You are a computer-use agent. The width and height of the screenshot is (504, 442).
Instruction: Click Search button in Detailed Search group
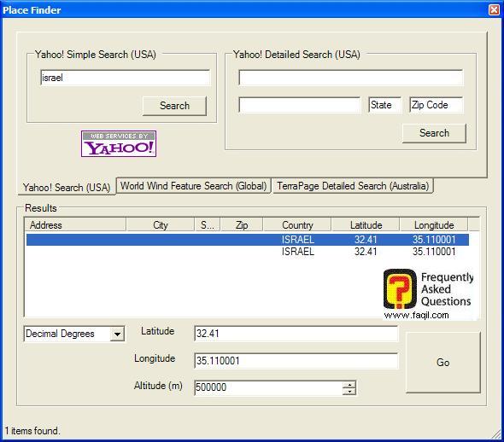434,133
